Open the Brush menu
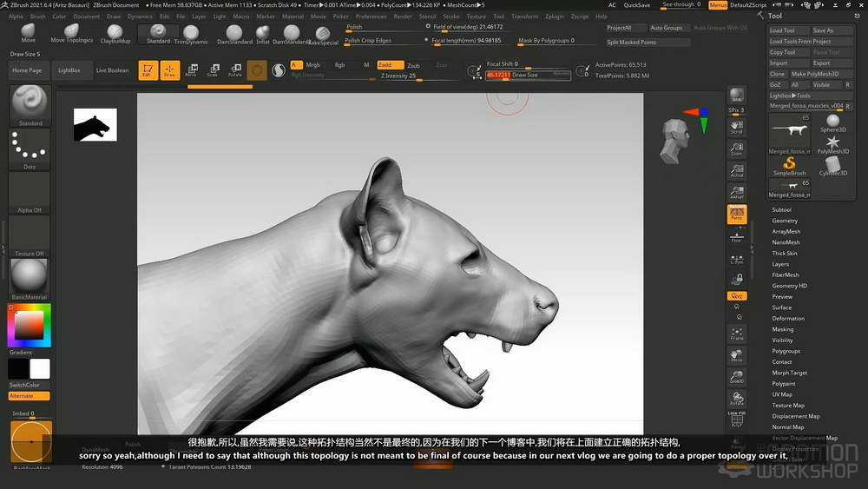868x489 pixels. (37, 16)
